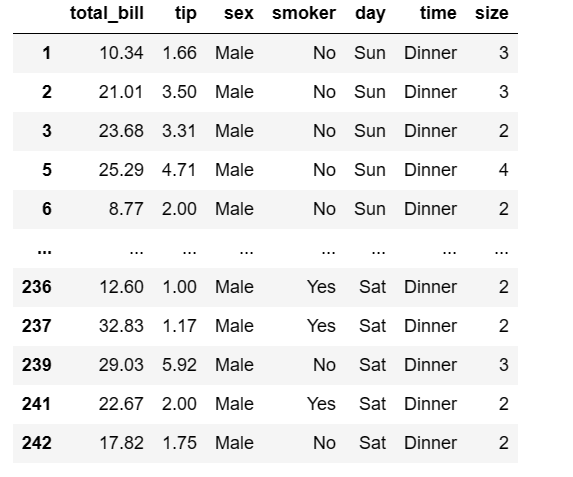573x477 pixels.
Task: Click the total_bill column header
Action: pyautogui.click(x=107, y=14)
